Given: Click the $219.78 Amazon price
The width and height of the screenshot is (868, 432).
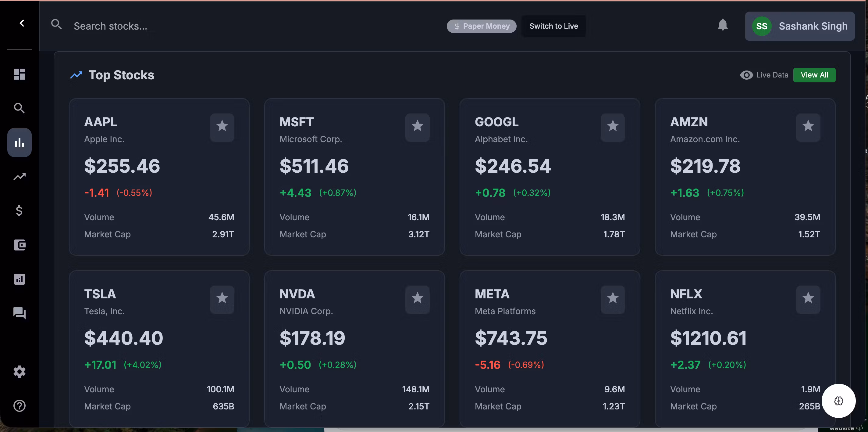Looking at the screenshot, I should pyautogui.click(x=706, y=166).
